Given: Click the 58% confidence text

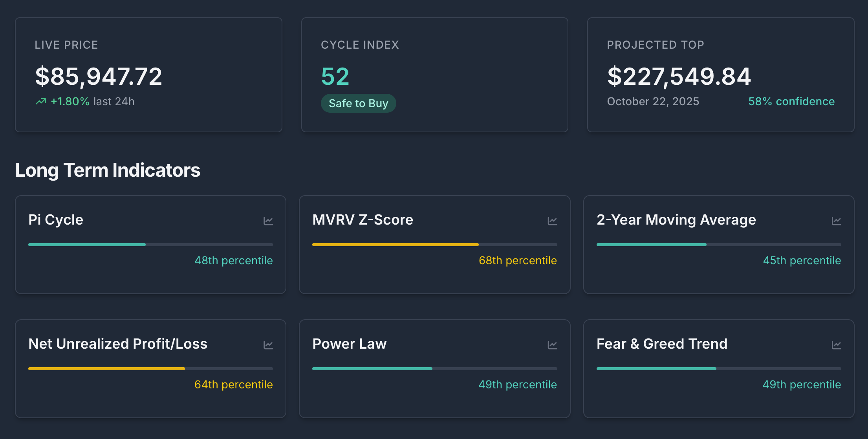Looking at the screenshot, I should point(791,102).
